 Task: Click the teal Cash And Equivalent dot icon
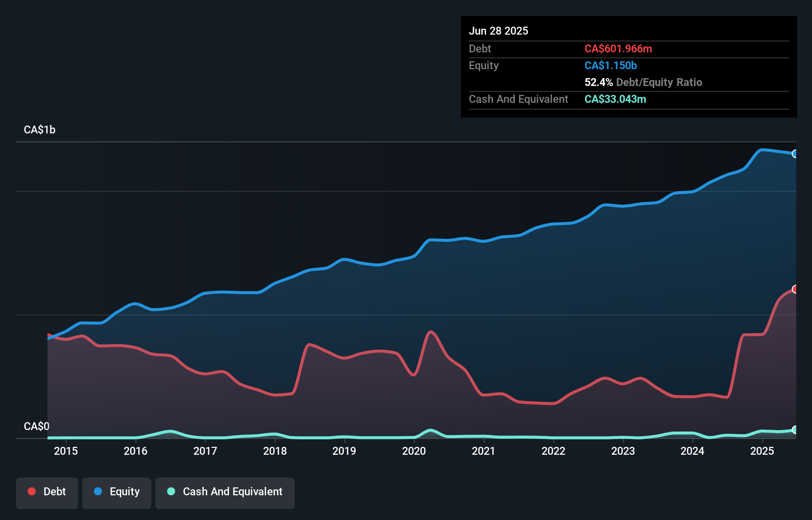pyautogui.click(x=170, y=492)
